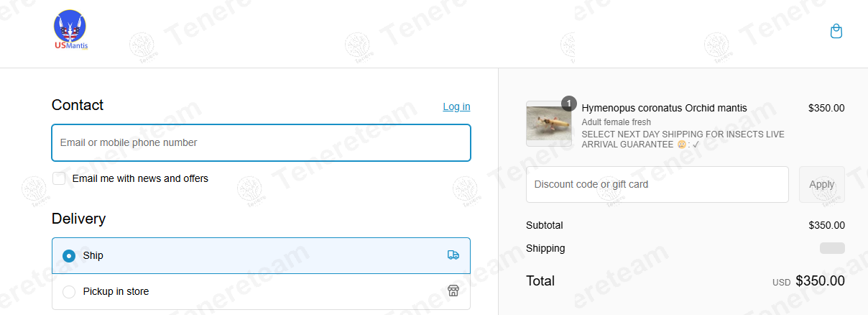Image resolution: width=868 pixels, height=315 pixels.
Task: Click the Contact section heading
Action: tap(78, 105)
